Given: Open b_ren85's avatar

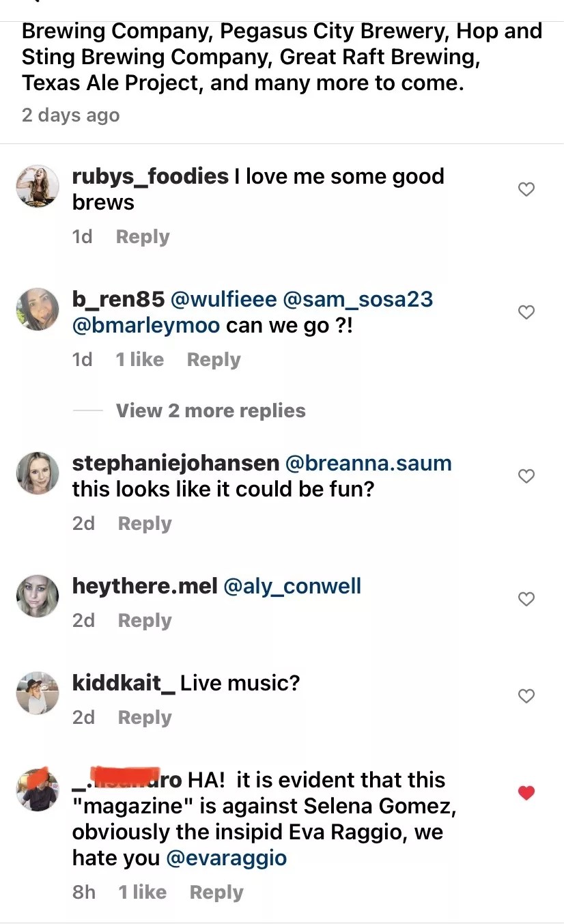Looking at the screenshot, I should pos(38,309).
